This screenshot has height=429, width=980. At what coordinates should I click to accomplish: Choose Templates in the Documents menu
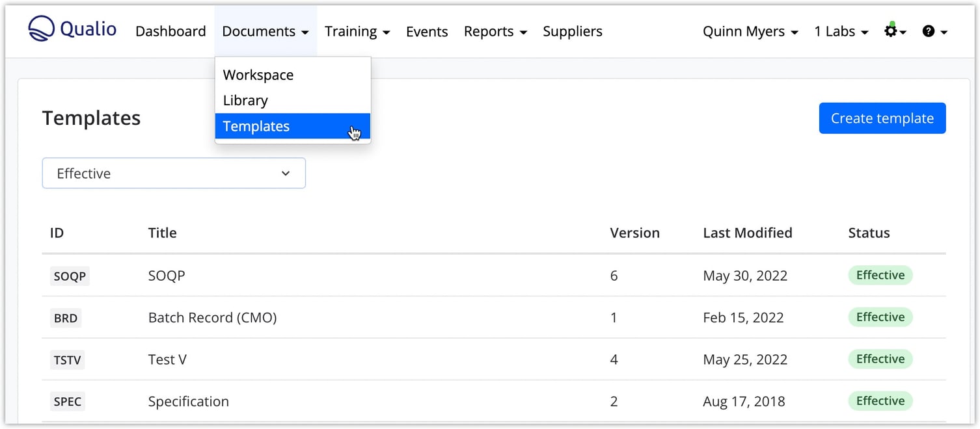point(256,126)
